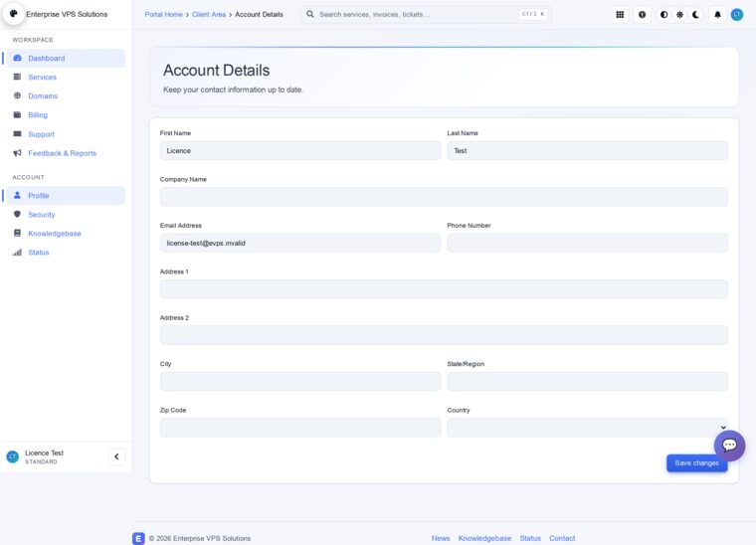Open Security in sidebar
Viewport: 756px width, 545px height.
66,215
